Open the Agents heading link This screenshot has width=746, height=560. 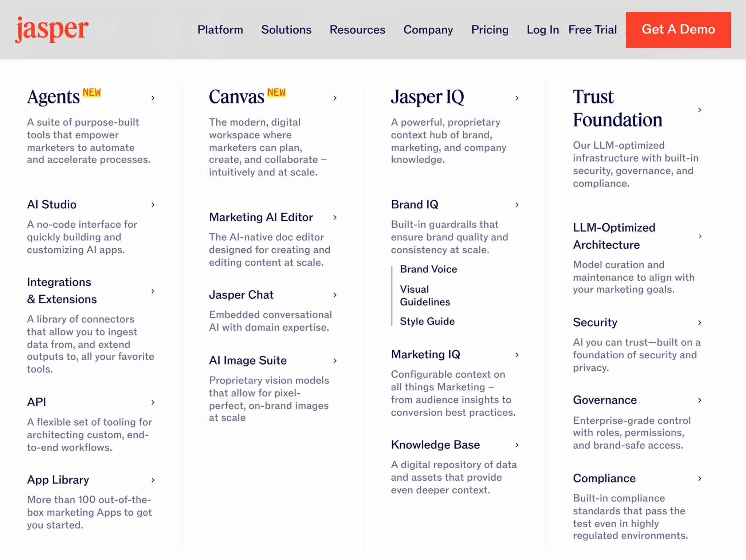[x=54, y=97]
